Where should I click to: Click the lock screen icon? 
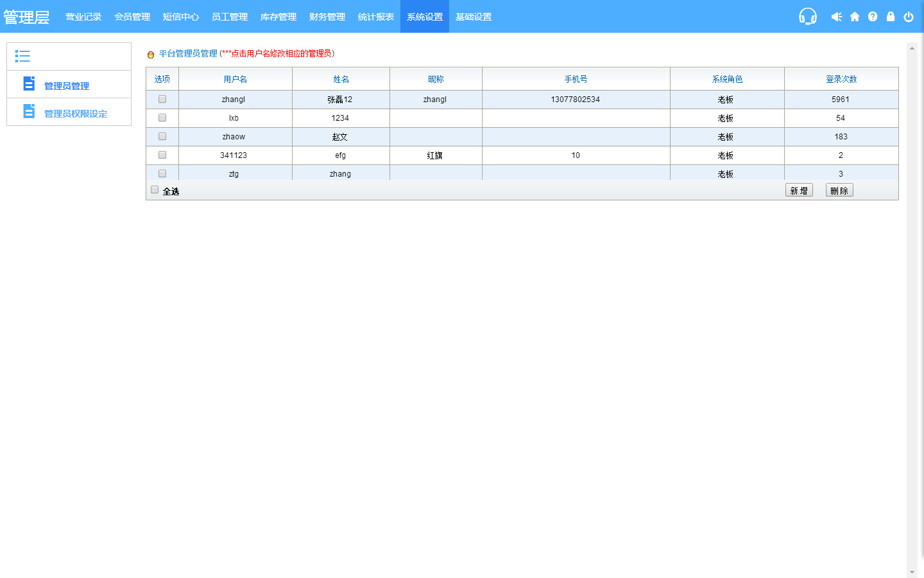891,17
